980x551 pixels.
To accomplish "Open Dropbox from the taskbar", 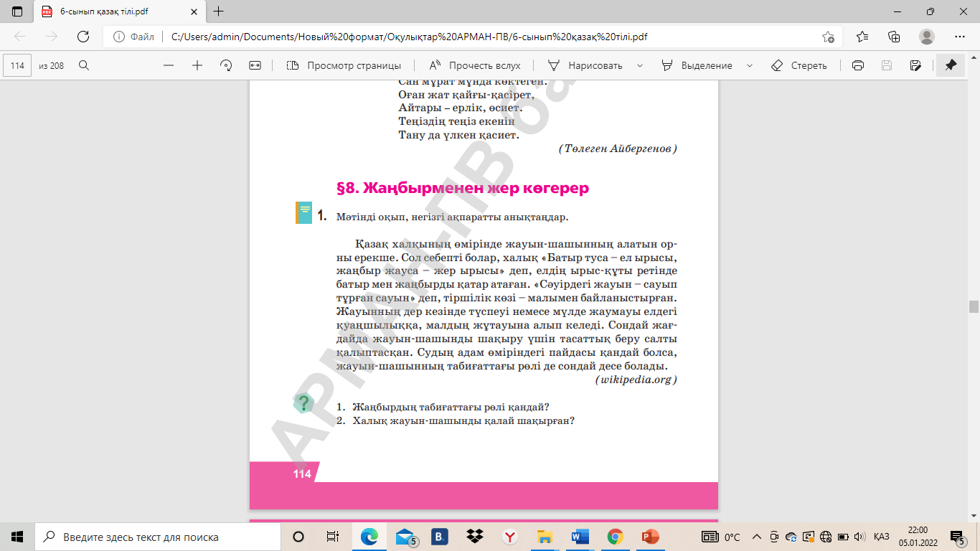I will pyautogui.click(x=474, y=537).
